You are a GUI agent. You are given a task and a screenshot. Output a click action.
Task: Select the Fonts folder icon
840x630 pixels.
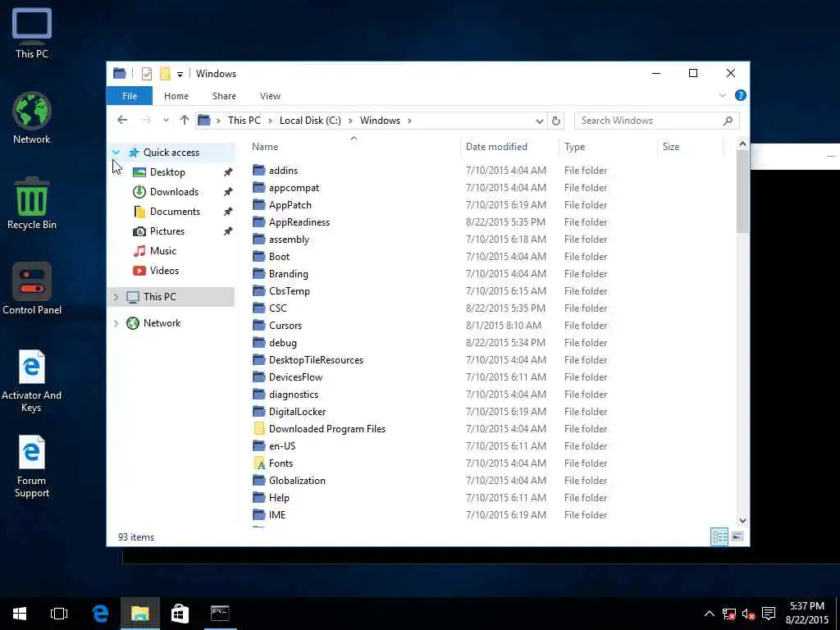[x=259, y=463]
